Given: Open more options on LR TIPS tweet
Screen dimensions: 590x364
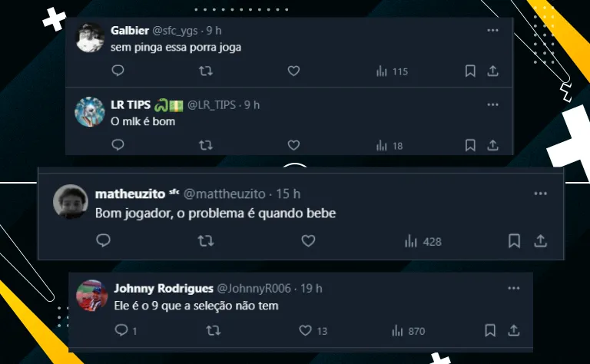Looking at the screenshot, I should click(492, 105).
